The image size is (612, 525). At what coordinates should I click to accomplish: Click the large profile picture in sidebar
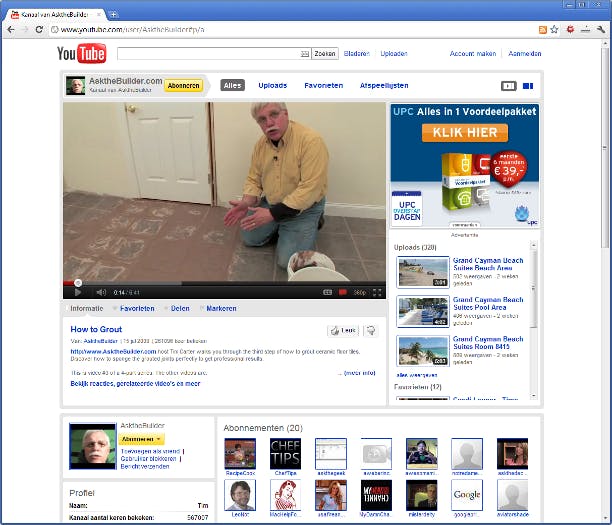[x=93, y=446]
